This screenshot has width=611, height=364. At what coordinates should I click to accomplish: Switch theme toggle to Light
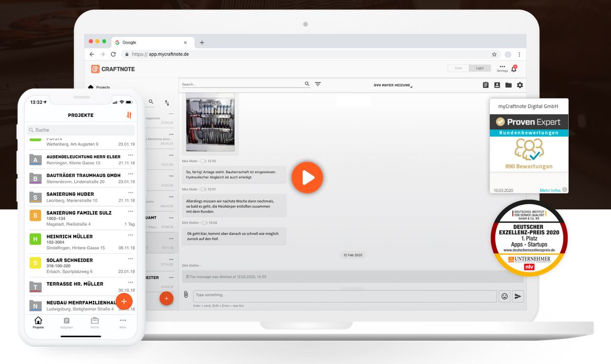(x=479, y=68)
